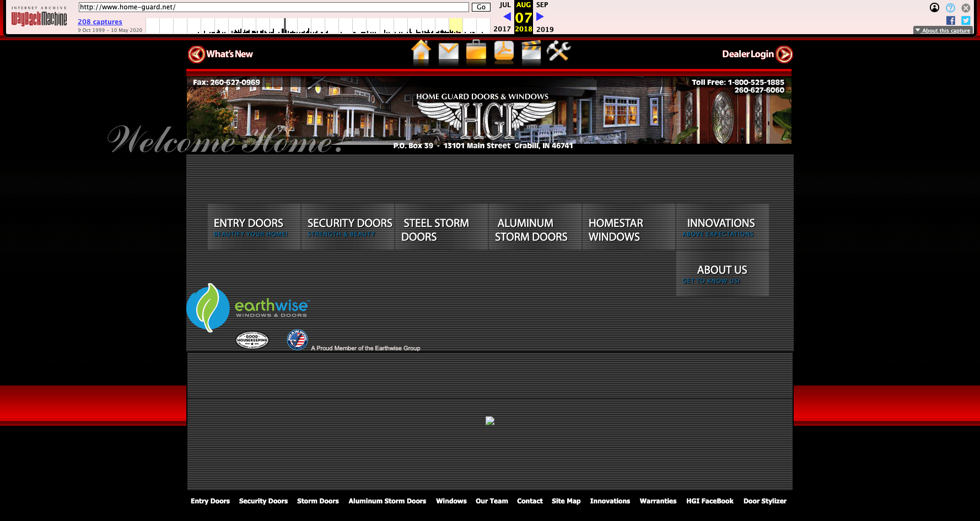Open the PDF document icon

[504, 51]
